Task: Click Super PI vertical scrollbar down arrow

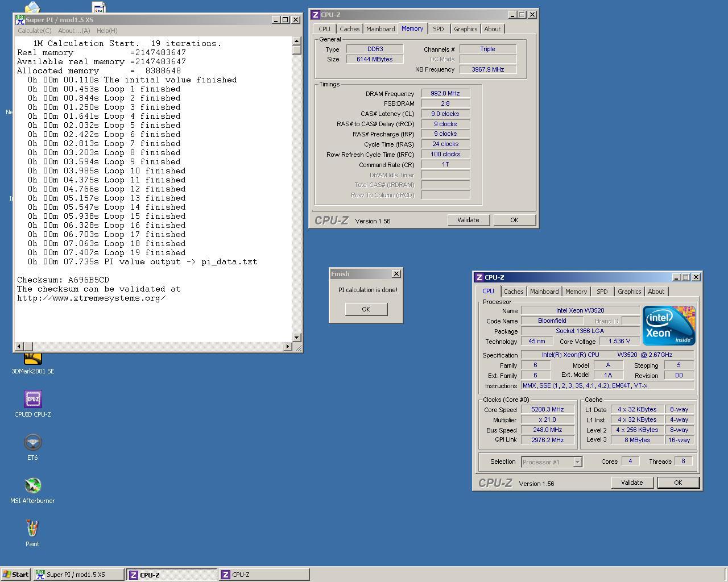Action: [x=297, y=338]
